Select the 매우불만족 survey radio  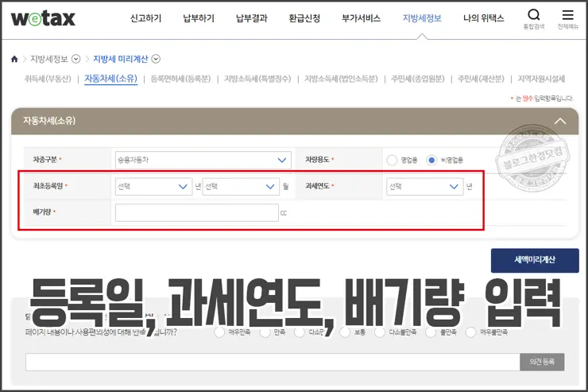470,332
